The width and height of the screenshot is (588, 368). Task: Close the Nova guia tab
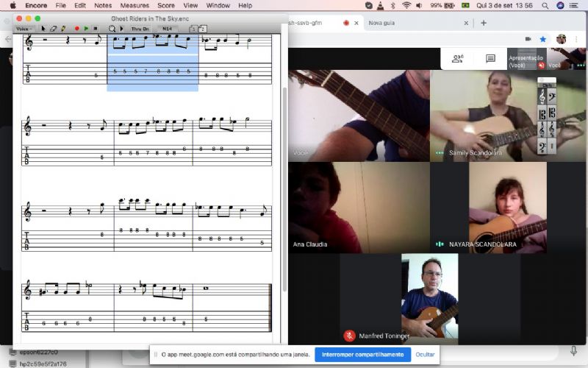tap(466, 23)
